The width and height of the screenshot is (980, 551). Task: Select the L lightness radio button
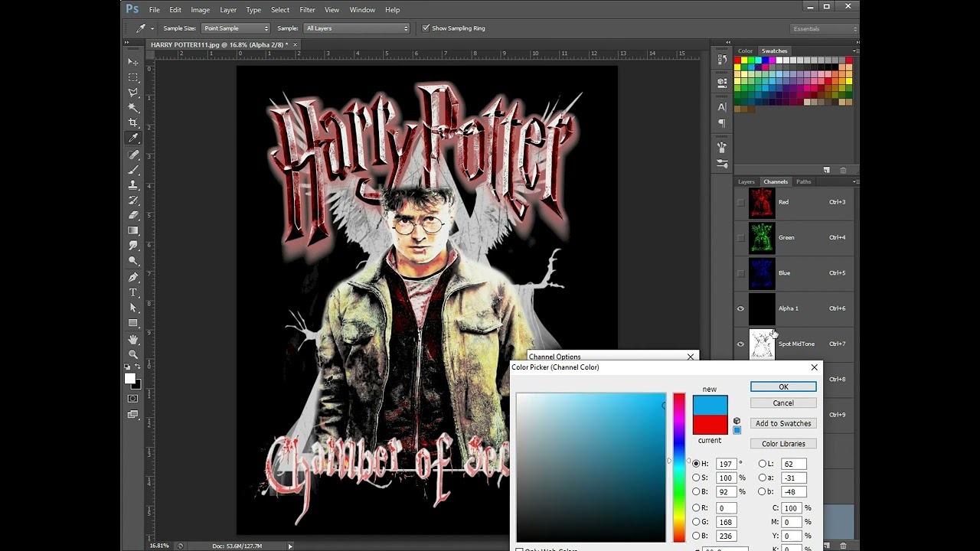pyautogui.click(x=762, y=464)
